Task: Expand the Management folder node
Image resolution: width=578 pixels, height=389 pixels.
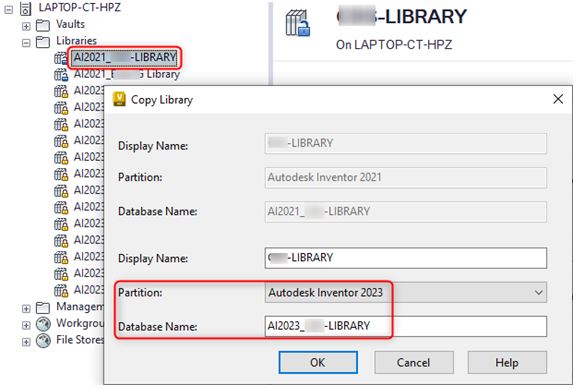Action: tap(26, 309)
